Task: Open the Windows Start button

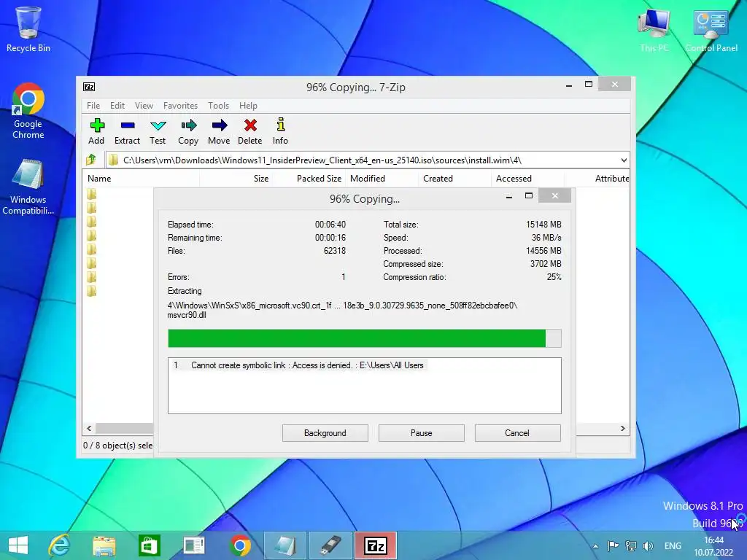Action: (18, 545)
